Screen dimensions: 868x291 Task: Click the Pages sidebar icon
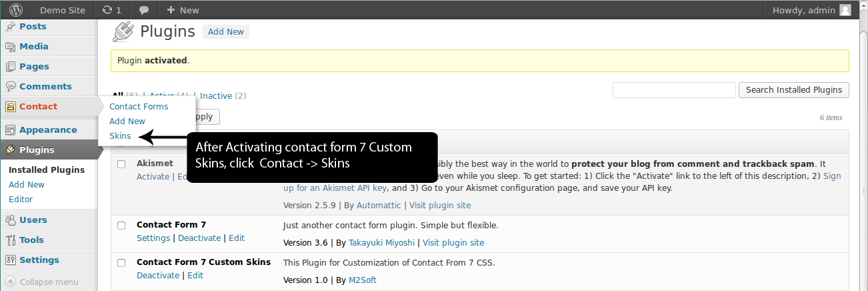pyautogui.click(x=11, y=67)
